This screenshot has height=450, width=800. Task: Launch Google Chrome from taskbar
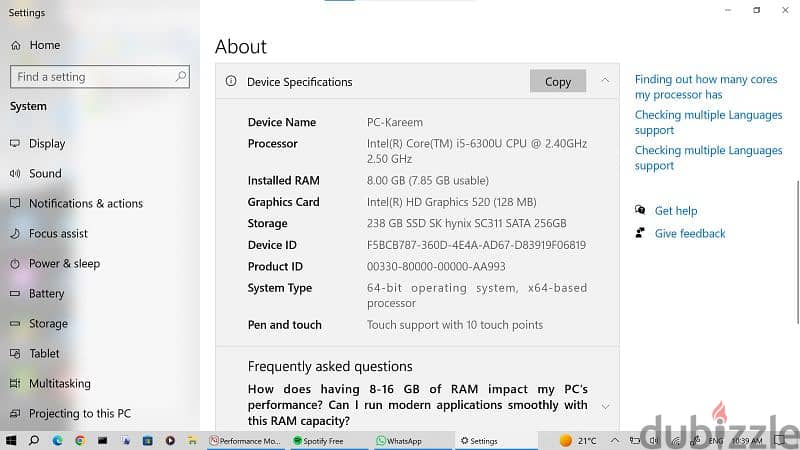80,440
